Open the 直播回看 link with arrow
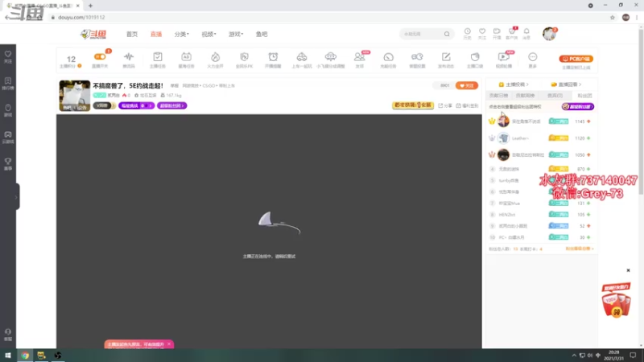The width and height of the screenshot is (644, 362). tap(566, 84)
